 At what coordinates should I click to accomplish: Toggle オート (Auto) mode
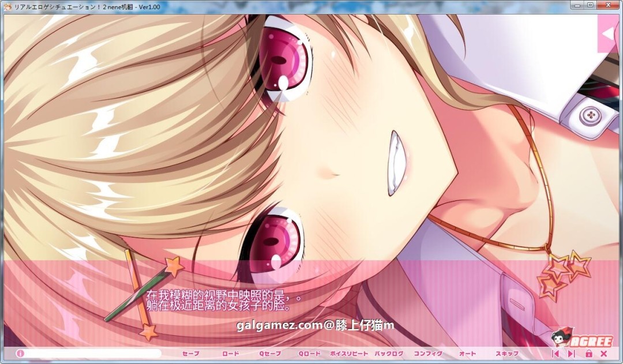(468, 354)
